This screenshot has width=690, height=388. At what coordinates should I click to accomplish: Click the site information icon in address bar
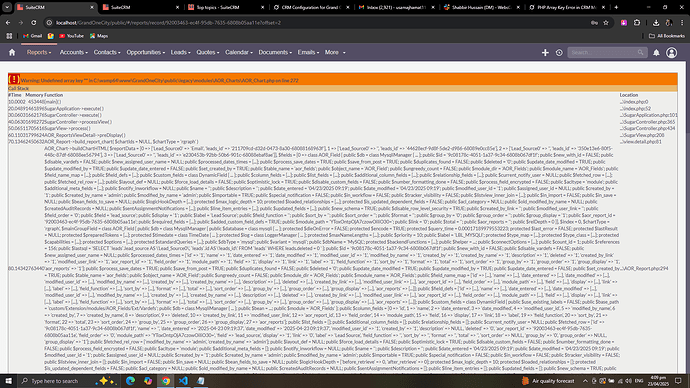point(49,22)
